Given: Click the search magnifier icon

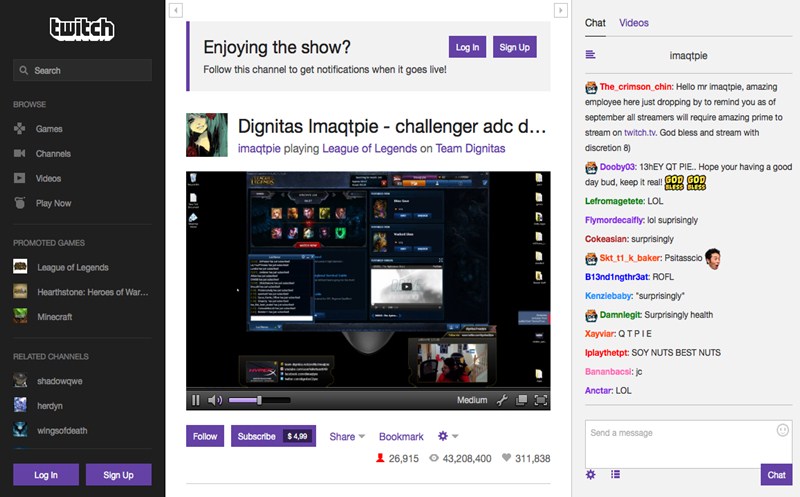Looking at the screenshot, I should [x=23, y=70].
